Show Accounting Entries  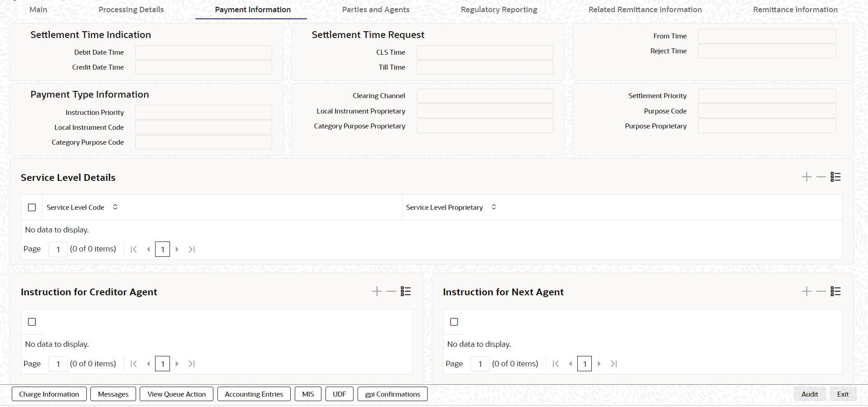pyautogui.click(x=254, y=394)
